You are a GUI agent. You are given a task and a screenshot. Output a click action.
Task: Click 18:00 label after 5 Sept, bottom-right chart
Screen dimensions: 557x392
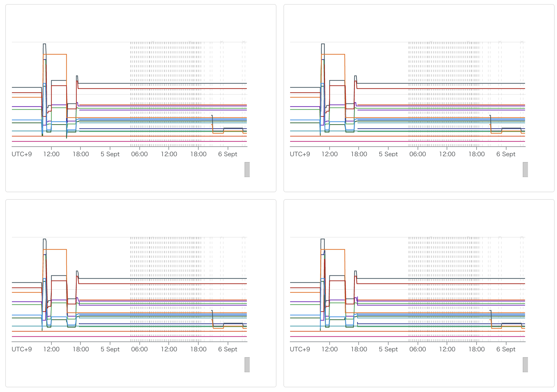[477, 349]
